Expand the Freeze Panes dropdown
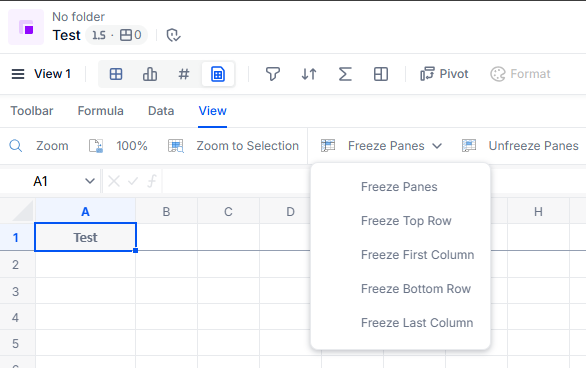Screen dimensions: 586x368 (382, 146)
